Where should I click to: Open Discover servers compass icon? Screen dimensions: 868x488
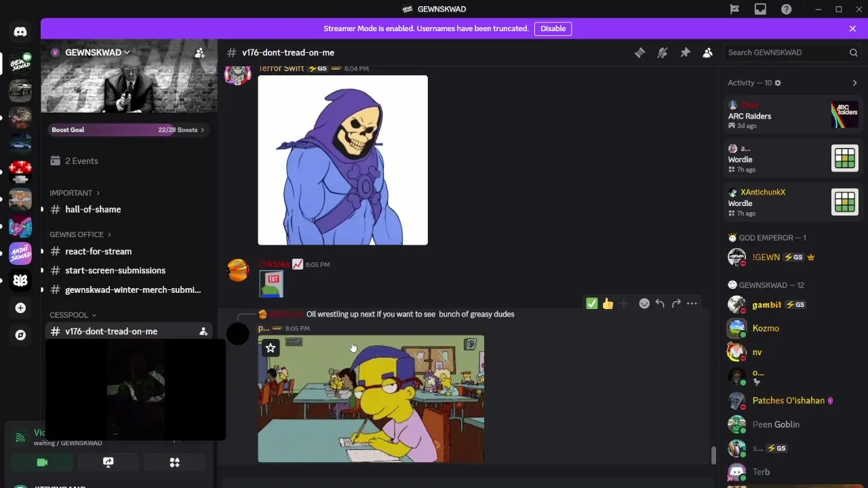coord(20,335)
